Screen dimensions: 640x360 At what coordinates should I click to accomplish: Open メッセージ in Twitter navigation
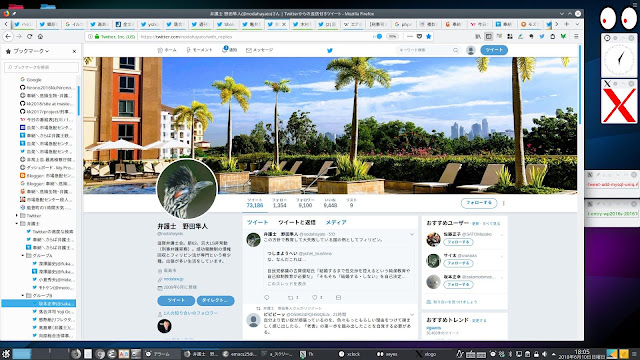(260, 50)
